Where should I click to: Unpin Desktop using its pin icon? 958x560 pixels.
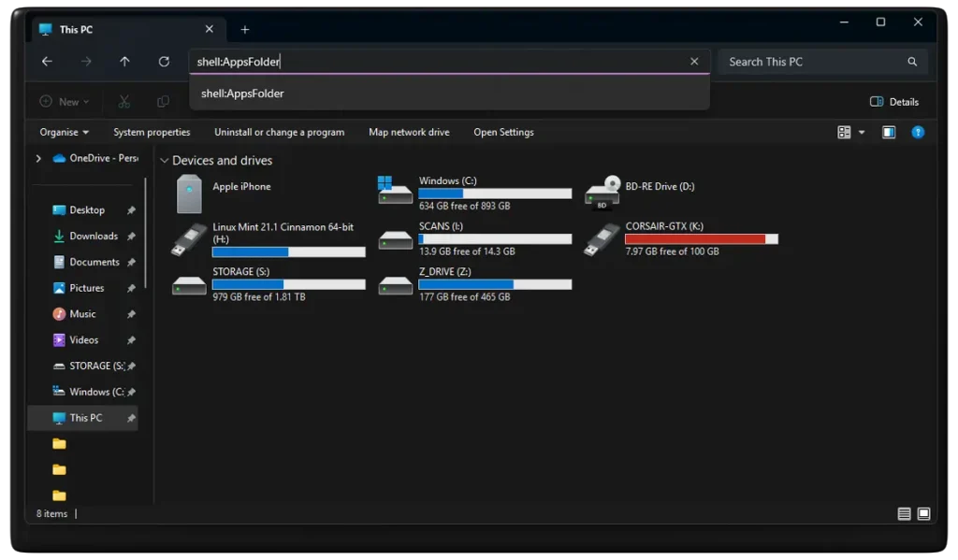click(131, 210)
